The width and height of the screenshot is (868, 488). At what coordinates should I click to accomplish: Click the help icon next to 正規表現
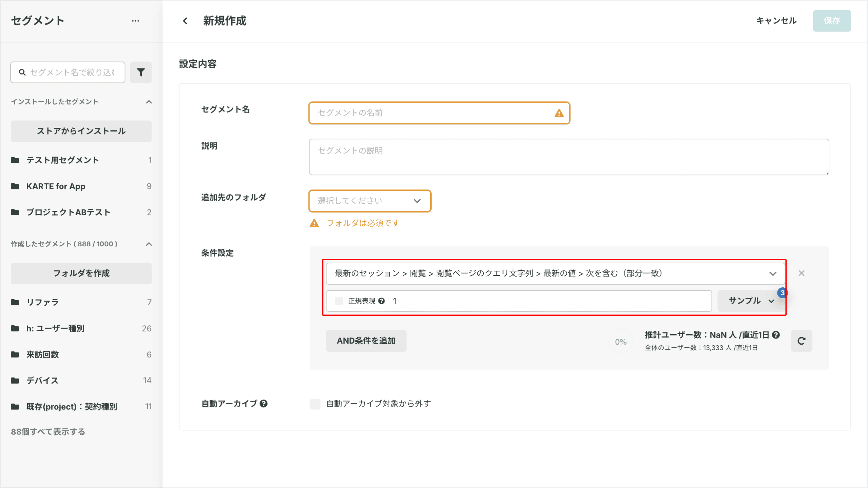381,301
